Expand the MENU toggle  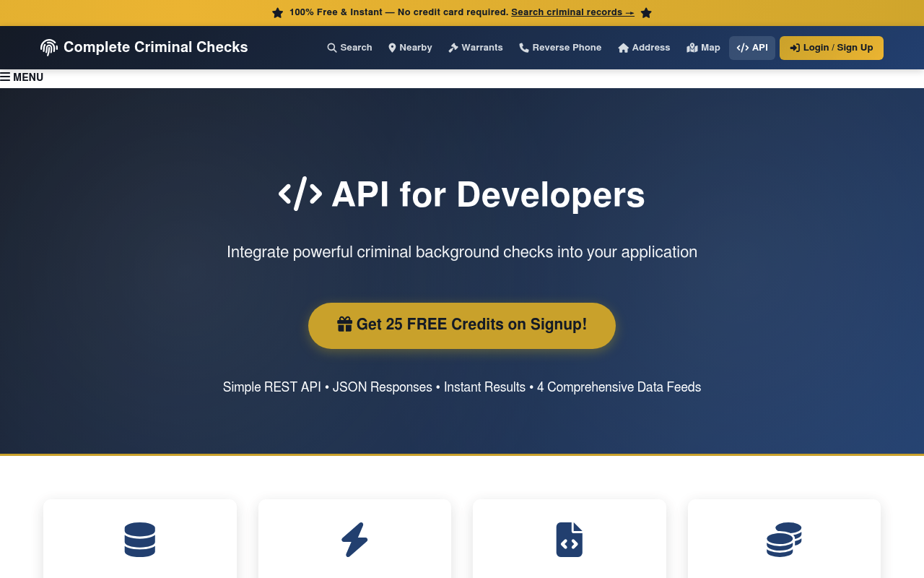click(22, 77)
